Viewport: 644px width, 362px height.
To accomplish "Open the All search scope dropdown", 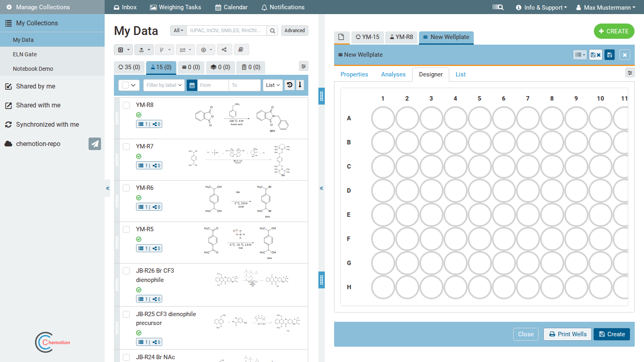I will point(178,31).
